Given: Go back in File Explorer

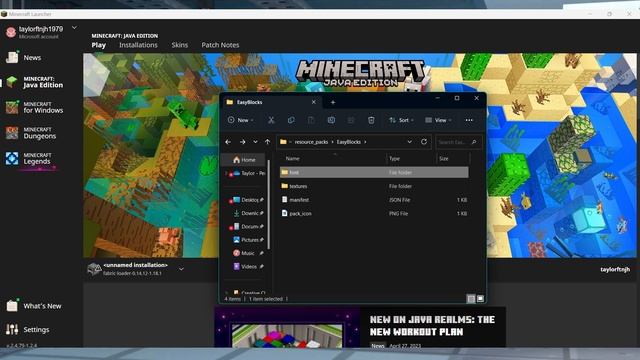Looking at the screenshot, I should 228,142.
